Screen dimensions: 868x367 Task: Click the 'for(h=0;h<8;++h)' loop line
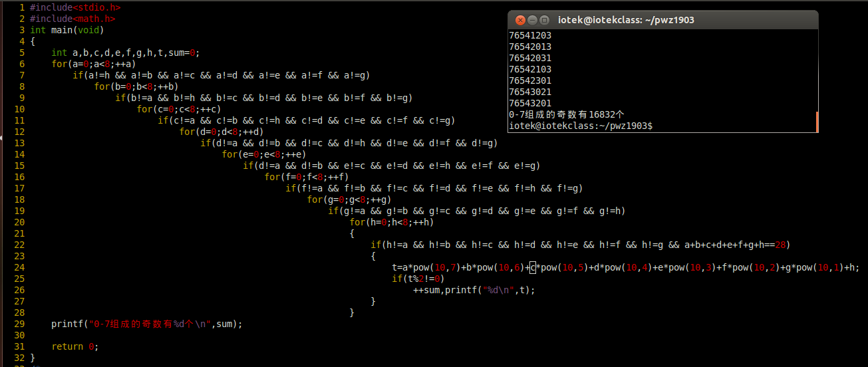pos(392,222)
